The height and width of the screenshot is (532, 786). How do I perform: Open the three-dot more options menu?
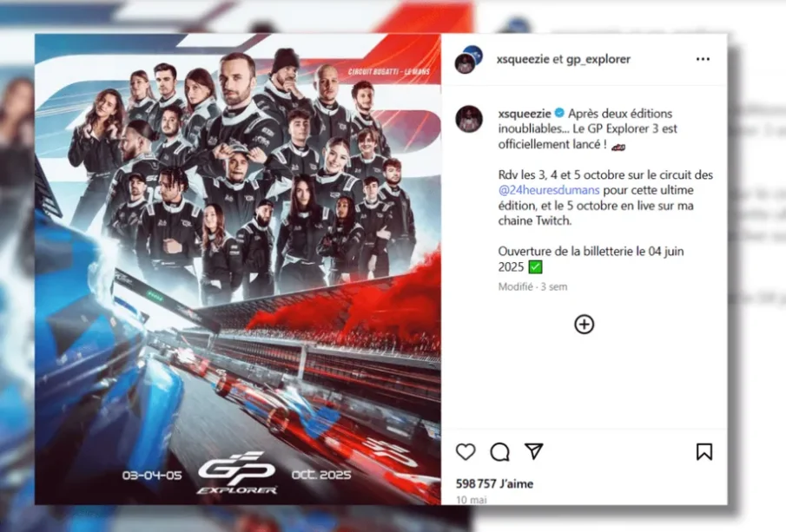(x=703, y=59)
